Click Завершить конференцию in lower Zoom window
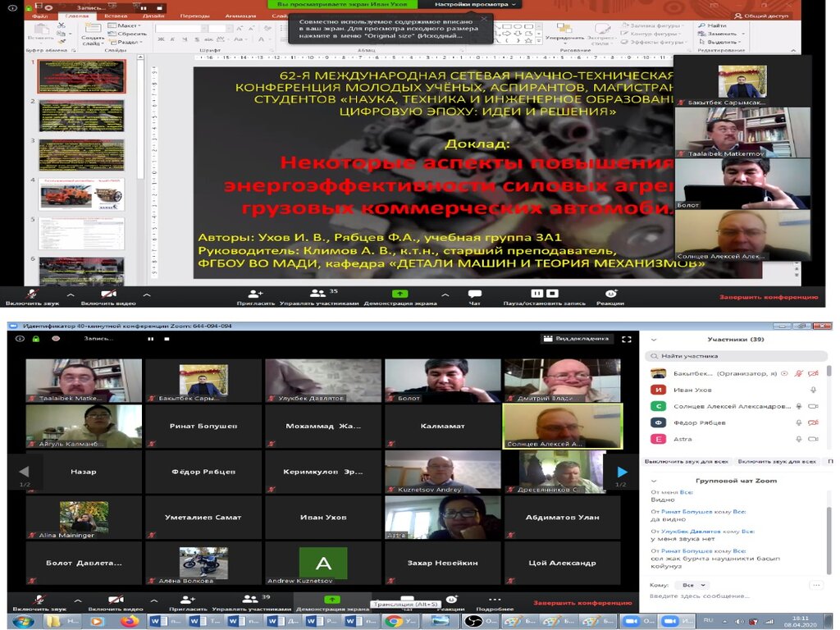 click(582, 603)
